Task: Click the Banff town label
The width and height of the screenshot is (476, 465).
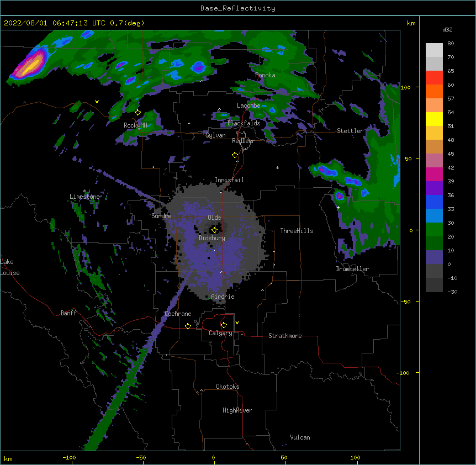Action: point(68,313)
